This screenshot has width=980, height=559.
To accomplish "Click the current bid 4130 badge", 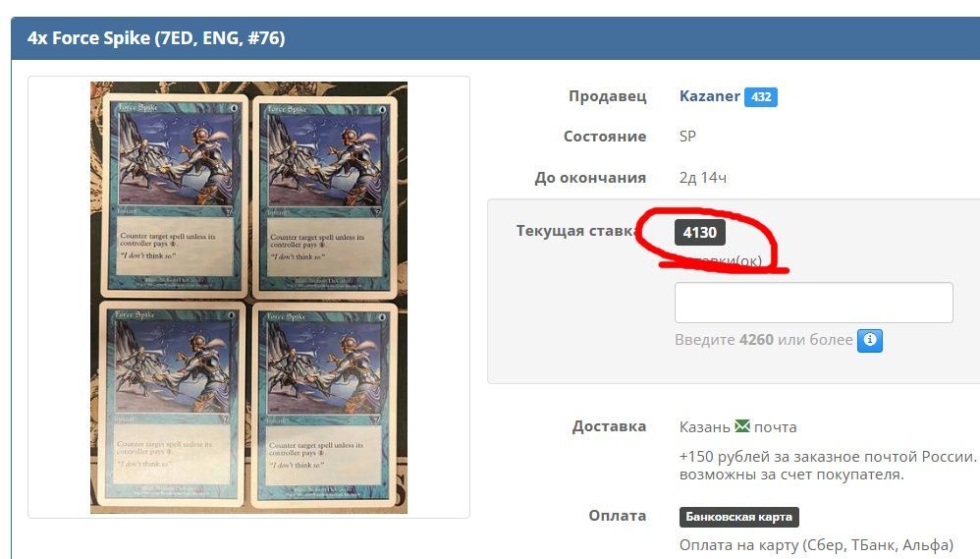I will pos(700,233).
